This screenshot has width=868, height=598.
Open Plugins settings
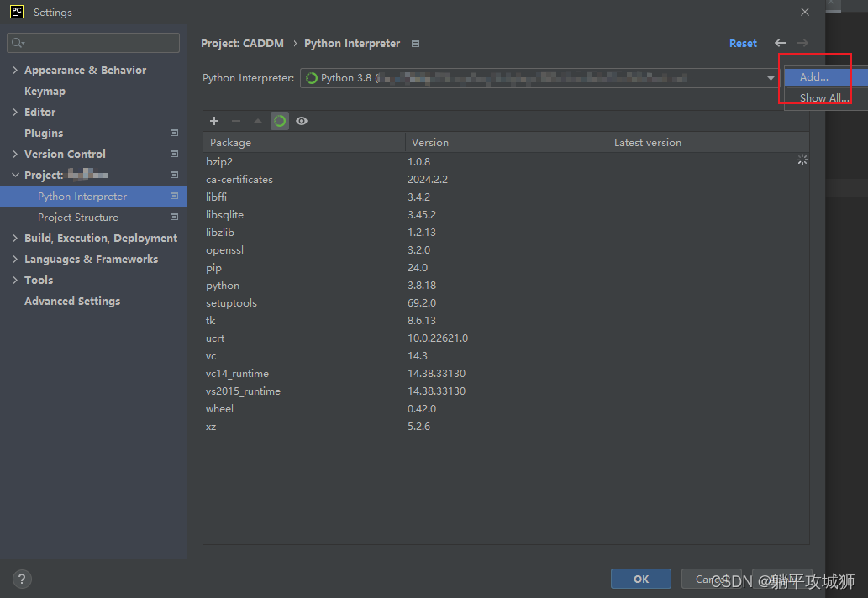[44, 134]
